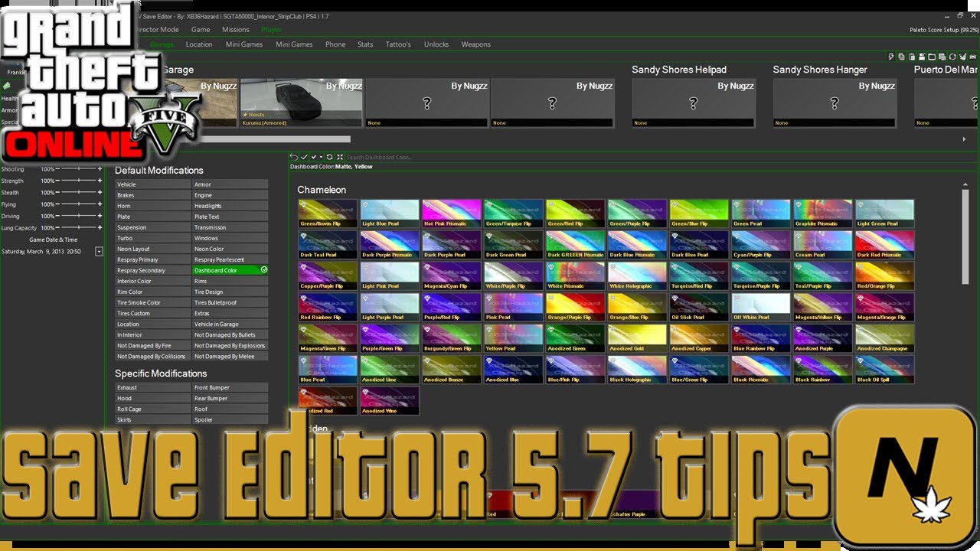Viewport: 980px width, 551px height.
Task: Click the refresh icon in the top-right toolbar
Action: (x=952, y=57)
